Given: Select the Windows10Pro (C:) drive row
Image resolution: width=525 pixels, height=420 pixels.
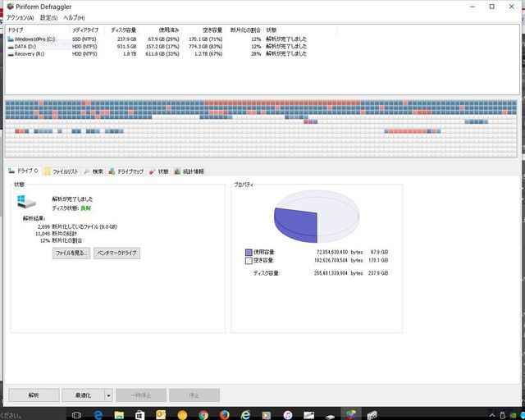Looking at the screenshot, I should point(157,39).
